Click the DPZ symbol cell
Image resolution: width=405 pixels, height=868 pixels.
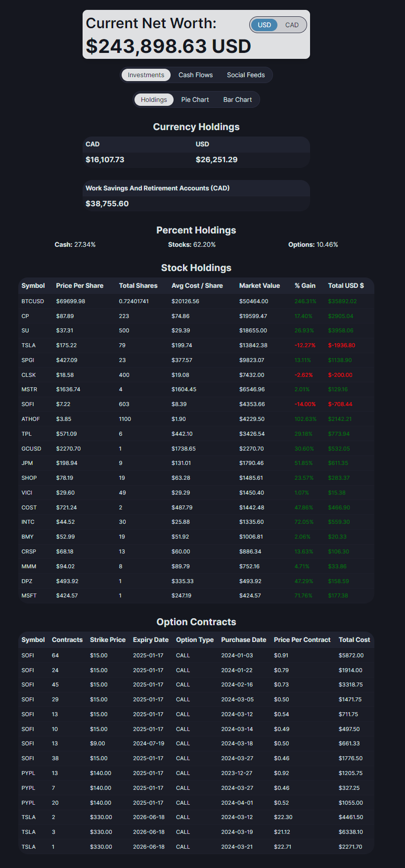(27, 581)
